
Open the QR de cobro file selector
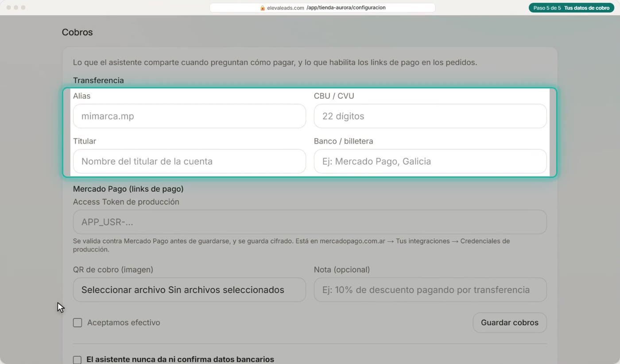click(190, 290)
